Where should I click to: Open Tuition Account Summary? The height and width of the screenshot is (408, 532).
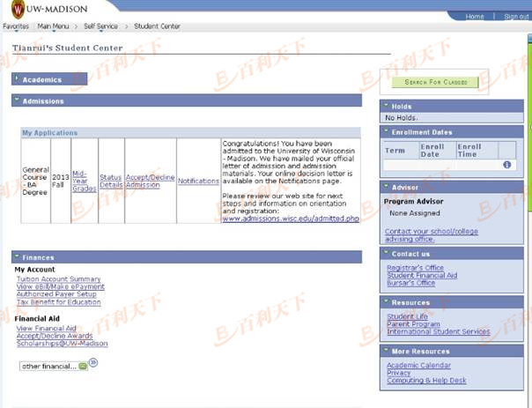[x=59, y=279]
